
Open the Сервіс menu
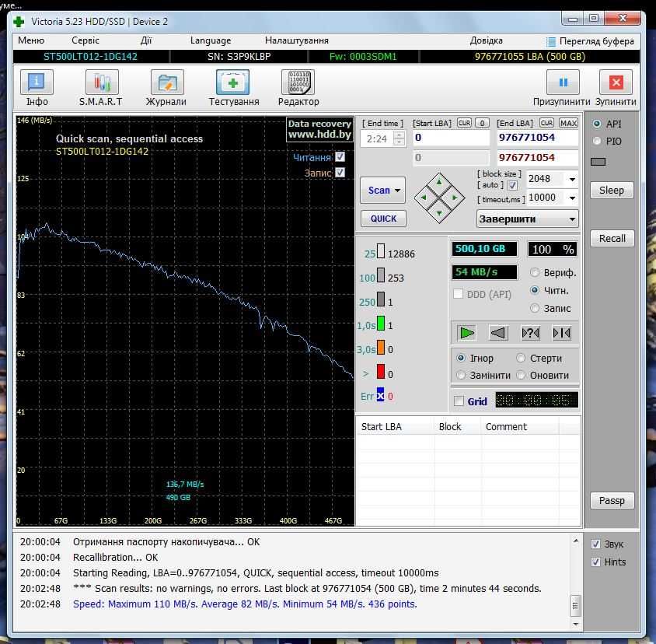[x=85, y=40]
